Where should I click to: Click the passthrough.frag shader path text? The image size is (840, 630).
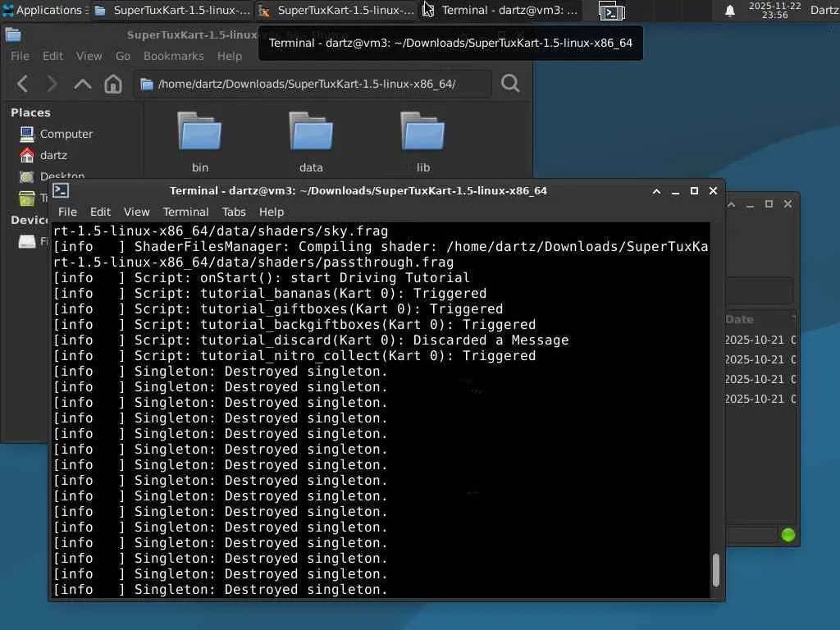[253, 262]
